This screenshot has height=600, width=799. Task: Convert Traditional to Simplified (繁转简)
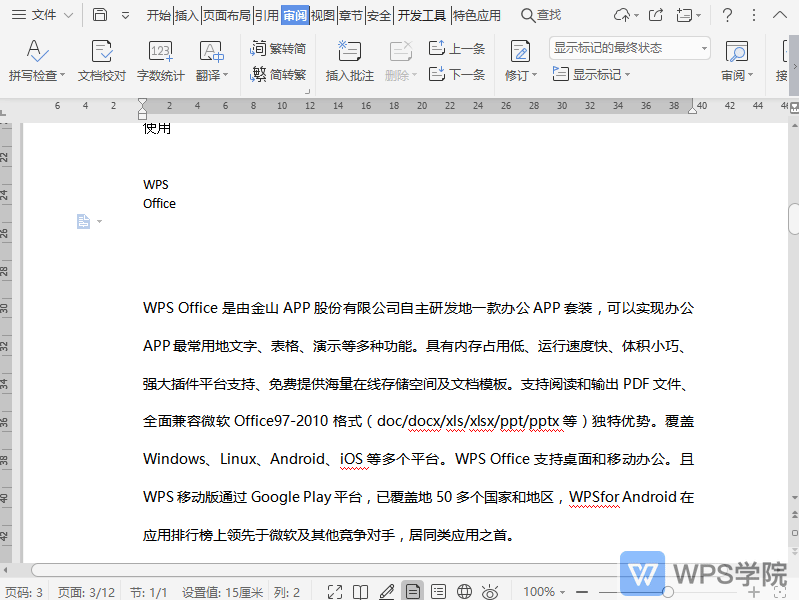tap(279, 48)
